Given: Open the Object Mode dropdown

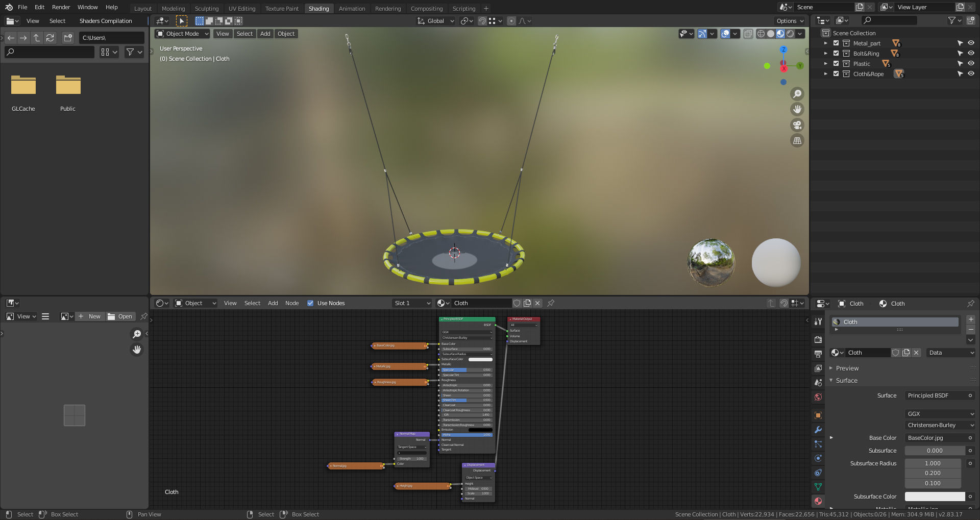Looking at the screenshot, I should click(182, 34).
